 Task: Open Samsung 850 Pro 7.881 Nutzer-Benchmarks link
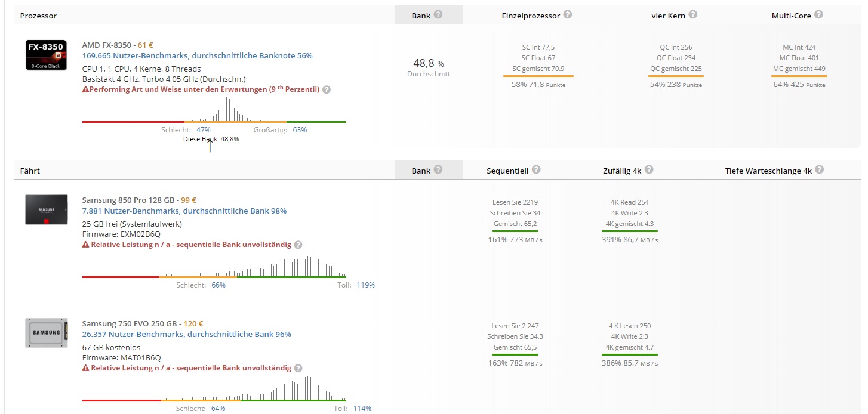[184, 211]
